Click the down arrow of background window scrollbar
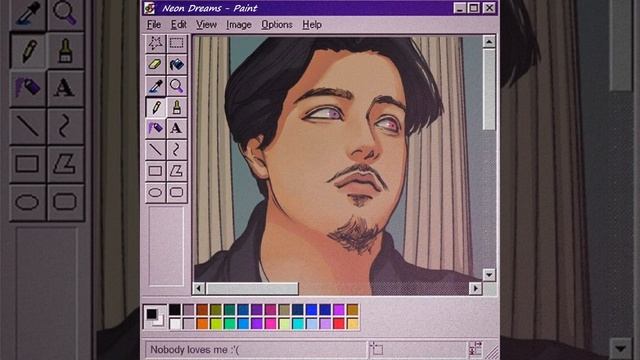 click(621, 348)
